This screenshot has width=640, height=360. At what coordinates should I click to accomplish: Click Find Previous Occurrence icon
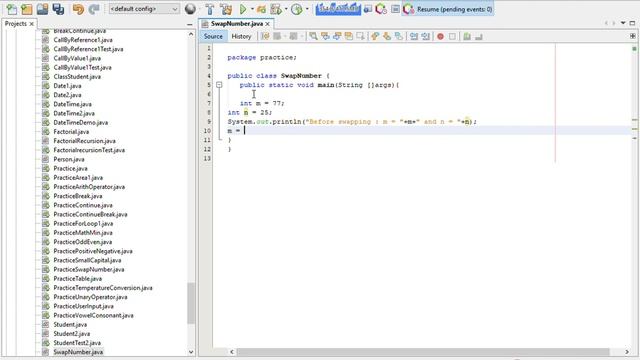[325, 36]
